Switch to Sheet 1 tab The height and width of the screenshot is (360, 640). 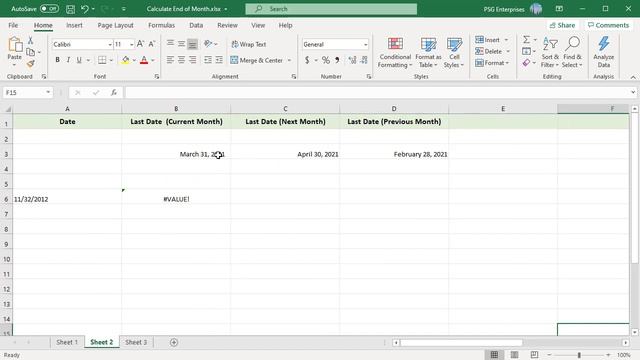tap(67, 342)
